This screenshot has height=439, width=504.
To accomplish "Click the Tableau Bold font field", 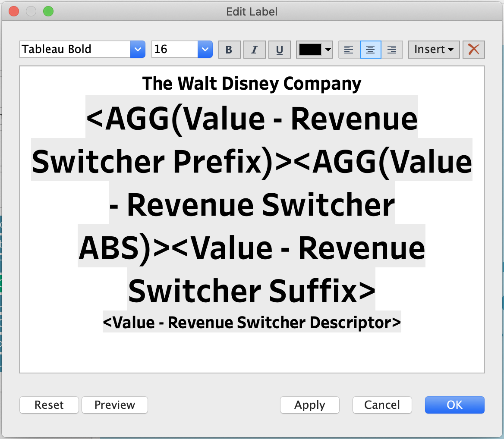I will (x=75, y=49).
